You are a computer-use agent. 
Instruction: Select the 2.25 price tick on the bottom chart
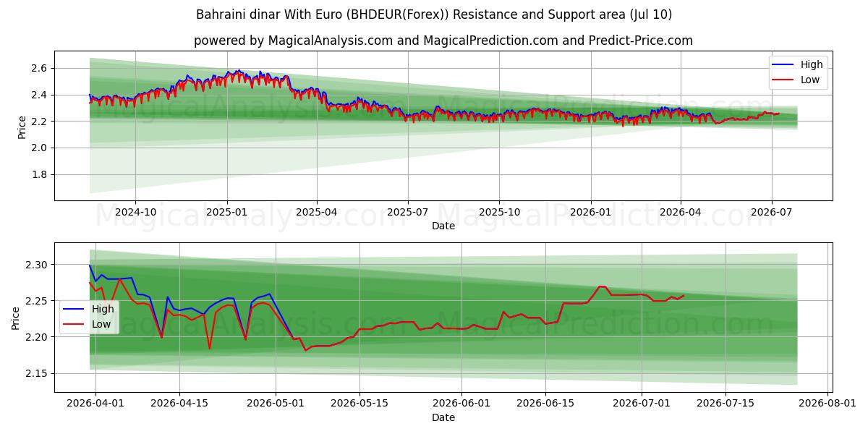pyautogui.click(x=38, y=301)
